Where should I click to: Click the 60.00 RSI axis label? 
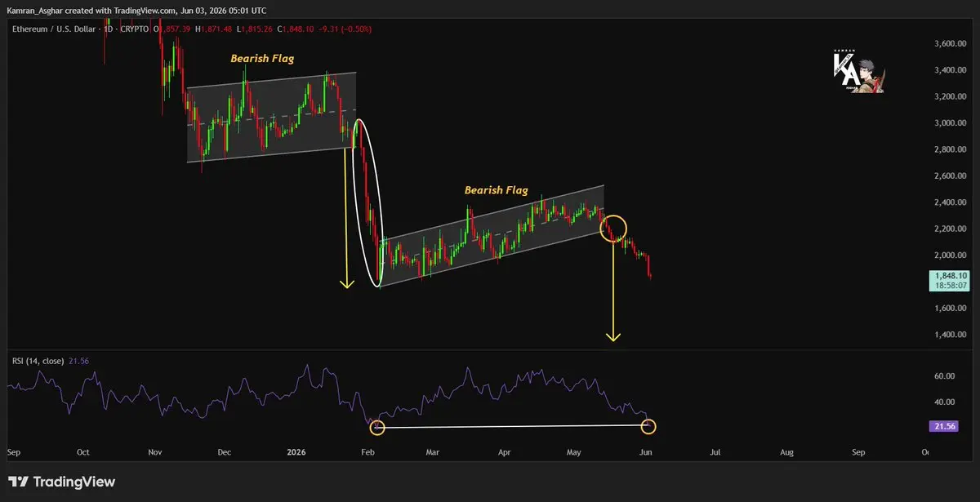(x=945, y=375)
